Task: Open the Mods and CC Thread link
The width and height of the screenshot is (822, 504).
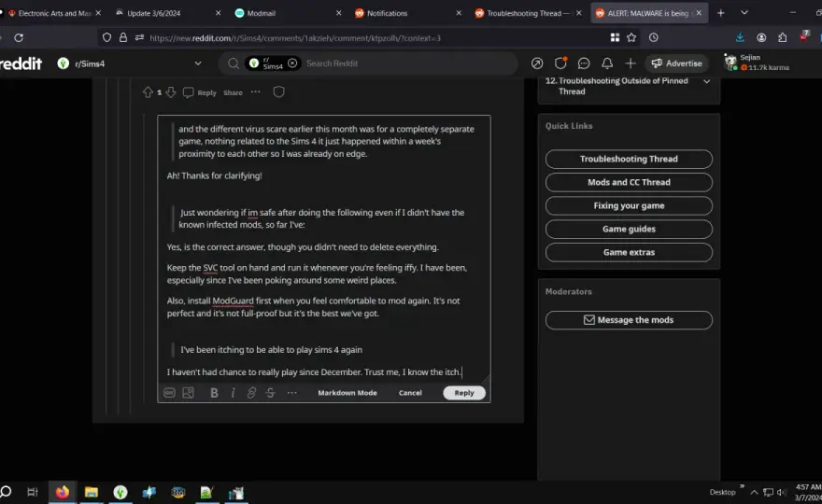Action: (629, 182)
